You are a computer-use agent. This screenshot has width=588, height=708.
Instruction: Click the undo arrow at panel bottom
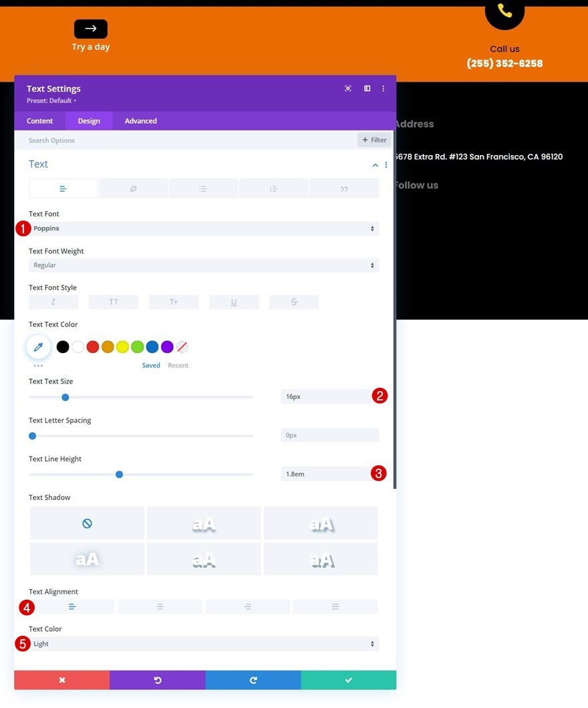tap(158, 680)
